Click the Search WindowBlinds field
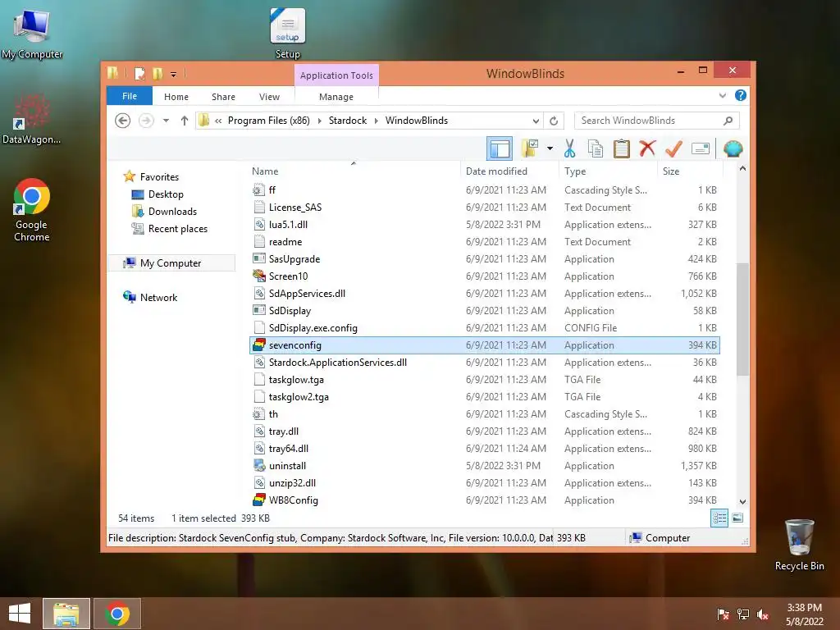 (657, 121)
